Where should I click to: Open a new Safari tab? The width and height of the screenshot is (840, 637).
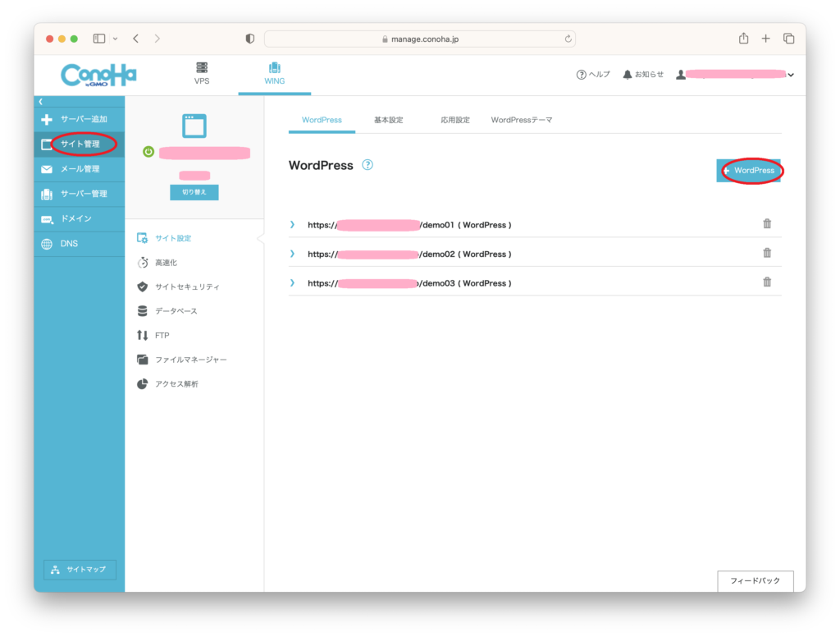[x=766, y=39]
